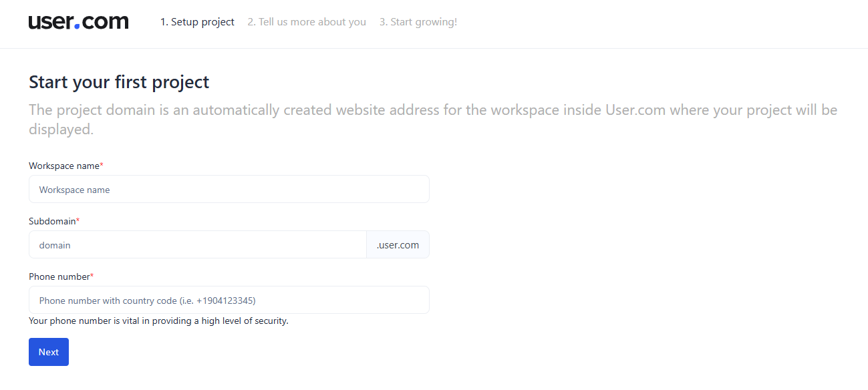Click the 'Start your first project' heading
The width and height of the screenshot is (868, 390).
pos(119,82)
